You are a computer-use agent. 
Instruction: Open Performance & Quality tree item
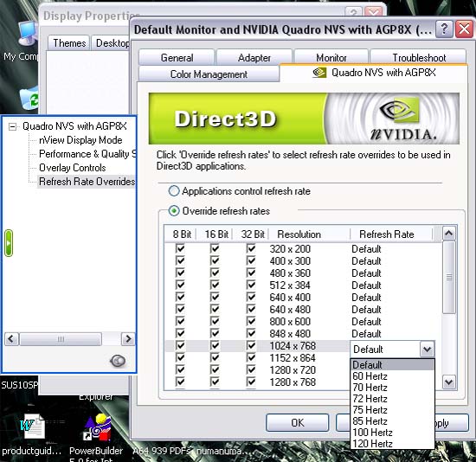(x=87, y=154)
